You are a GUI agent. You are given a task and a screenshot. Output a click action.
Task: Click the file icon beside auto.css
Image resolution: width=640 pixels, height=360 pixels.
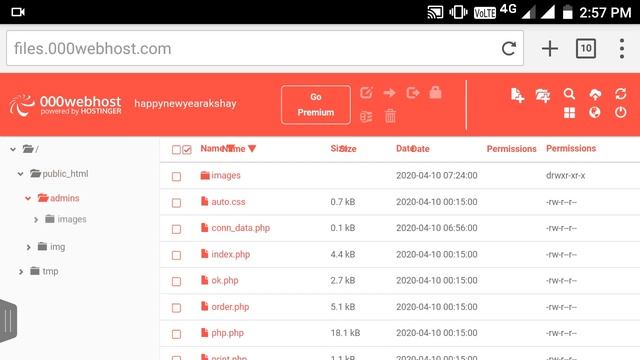coord(204,201)
